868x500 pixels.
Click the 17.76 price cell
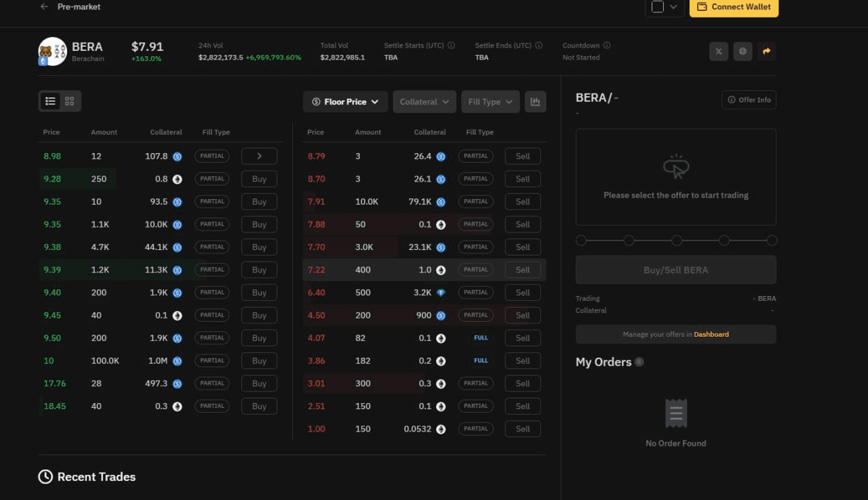tap(55, 383)
